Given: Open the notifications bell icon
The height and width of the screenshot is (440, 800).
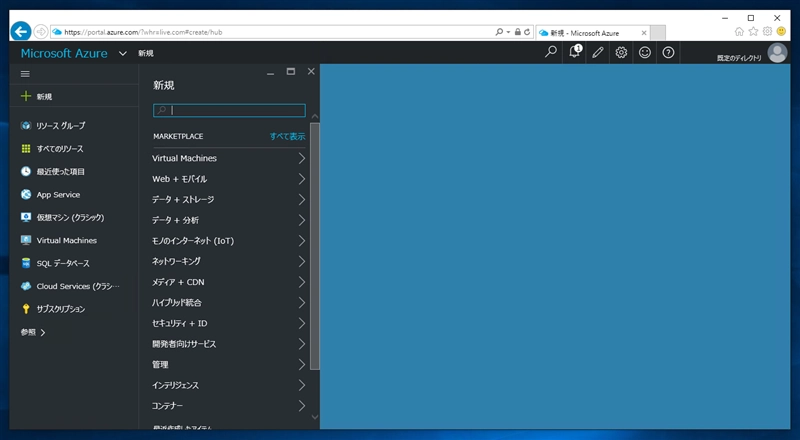Looking at the screenshot, I should pyautogui.click(x=574, y=52).
